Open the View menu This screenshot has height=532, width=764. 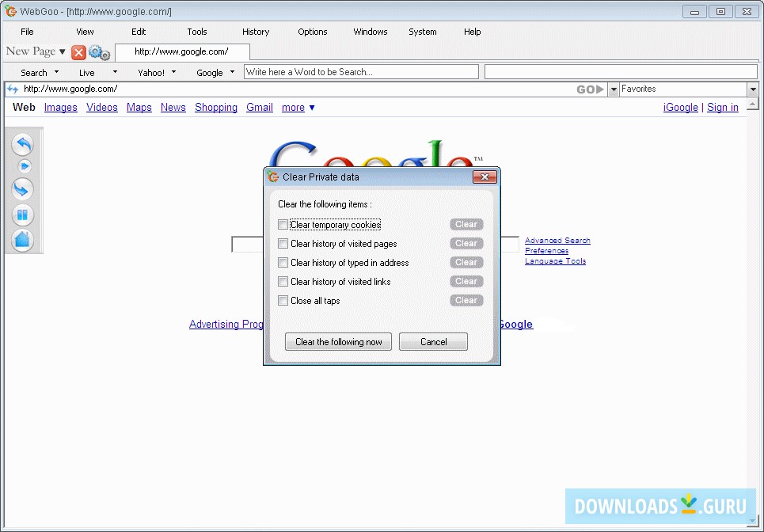[x=85, y=32]
